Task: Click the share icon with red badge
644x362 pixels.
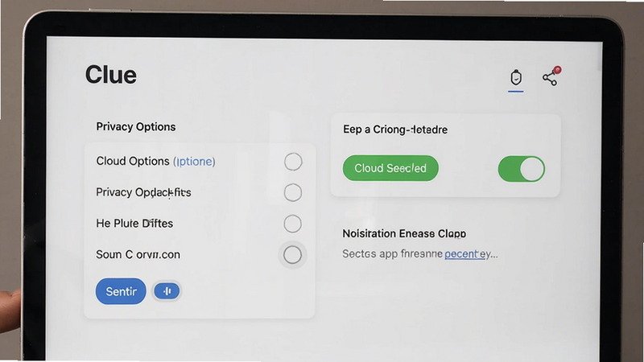Action: pyautogui.click(x=551, y=76)
